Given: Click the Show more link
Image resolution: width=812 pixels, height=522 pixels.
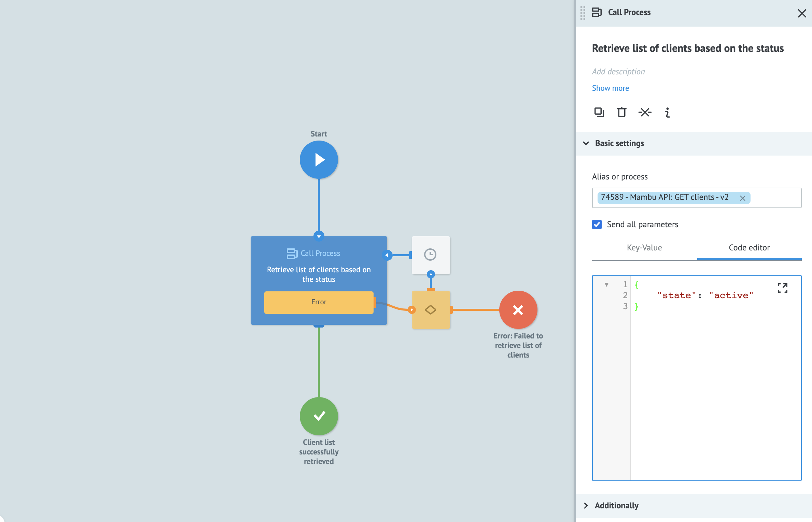Looking at the screenshot, I should (x=610, y=88).
